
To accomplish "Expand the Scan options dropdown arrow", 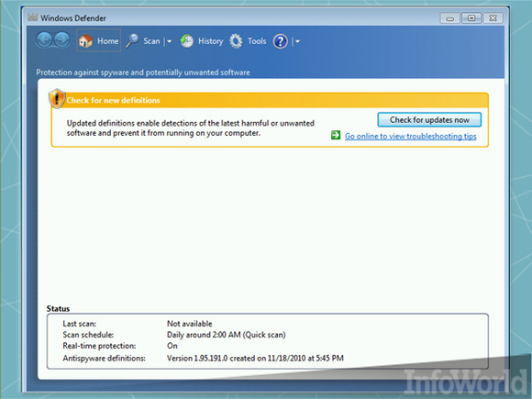I will [x=169, y=41].
